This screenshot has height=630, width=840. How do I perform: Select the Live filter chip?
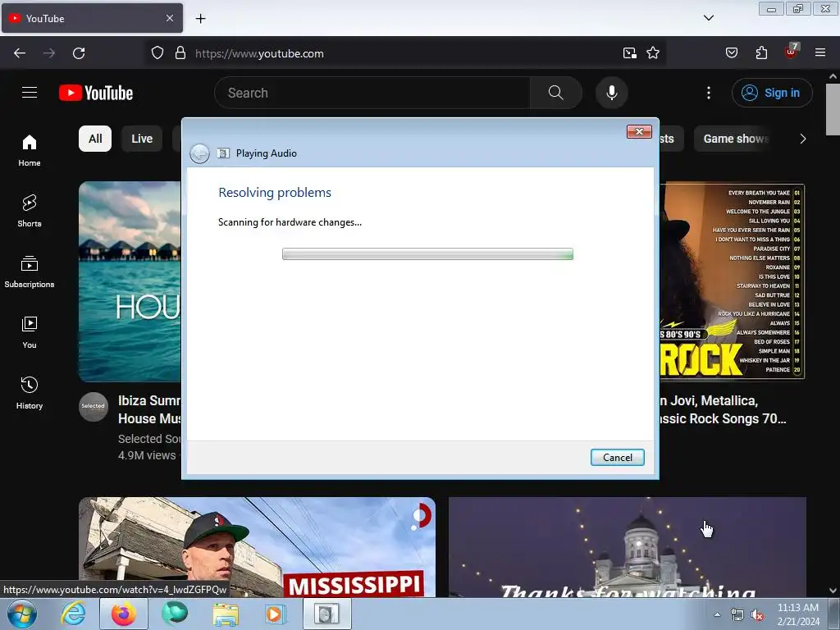pos(142,139)
